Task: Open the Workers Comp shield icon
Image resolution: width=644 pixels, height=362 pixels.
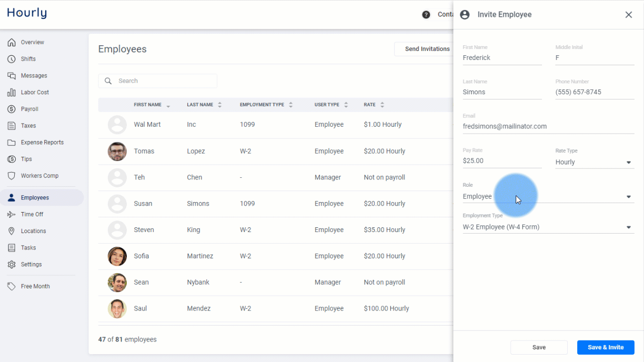Action: 11,176
